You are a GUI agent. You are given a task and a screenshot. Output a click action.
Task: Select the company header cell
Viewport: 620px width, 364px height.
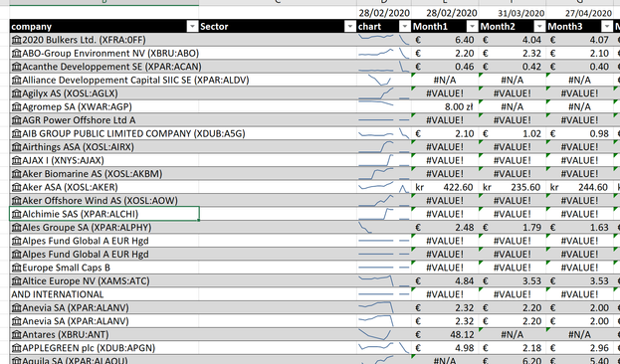(x=104, y=27)
